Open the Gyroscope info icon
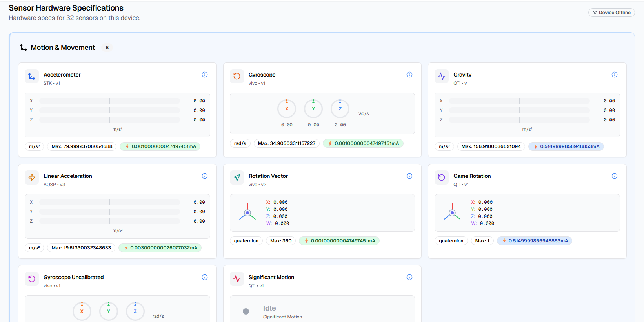The width and height of the screenshot is (644, 322). pyautogui.click(x=409, y=75)
